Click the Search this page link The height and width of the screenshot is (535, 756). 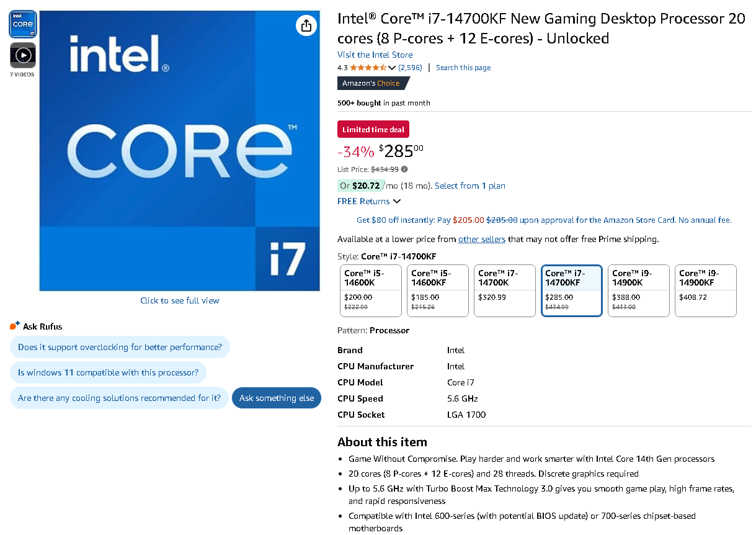(463, 68)
